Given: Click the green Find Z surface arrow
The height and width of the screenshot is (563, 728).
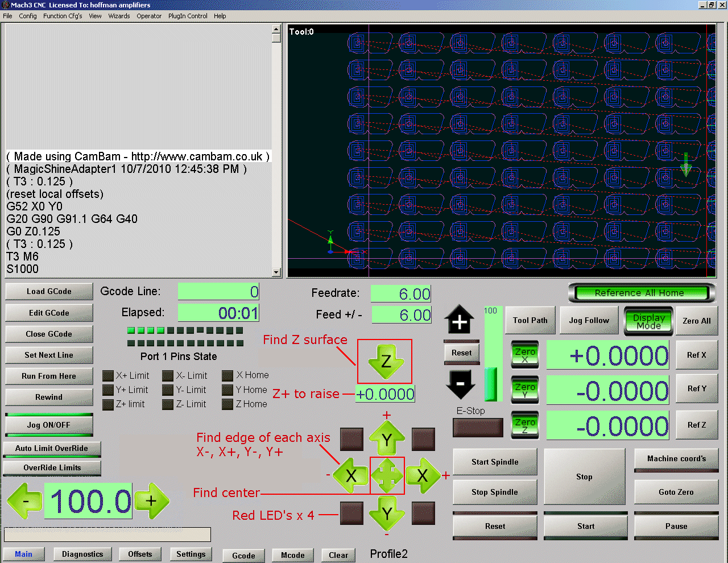Looking at the screenshot, I should 385,362.
